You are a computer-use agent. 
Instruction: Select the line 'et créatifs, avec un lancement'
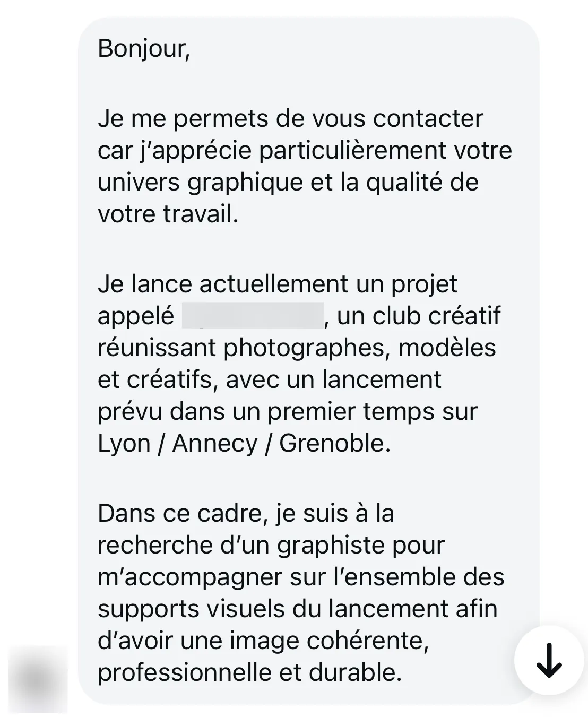[270, 379]
